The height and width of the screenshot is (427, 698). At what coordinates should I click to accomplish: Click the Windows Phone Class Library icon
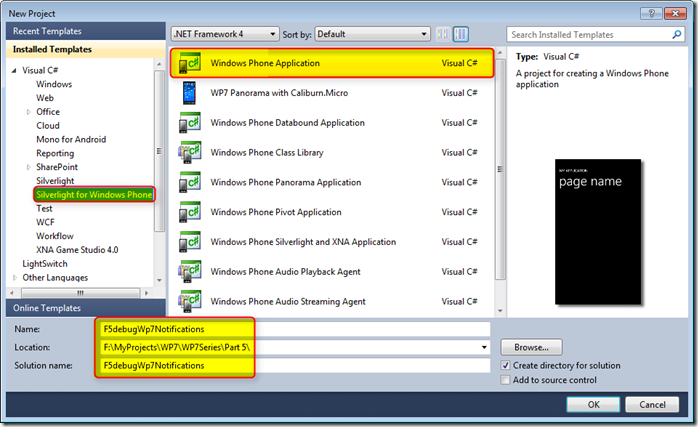(x=190, y=152)
